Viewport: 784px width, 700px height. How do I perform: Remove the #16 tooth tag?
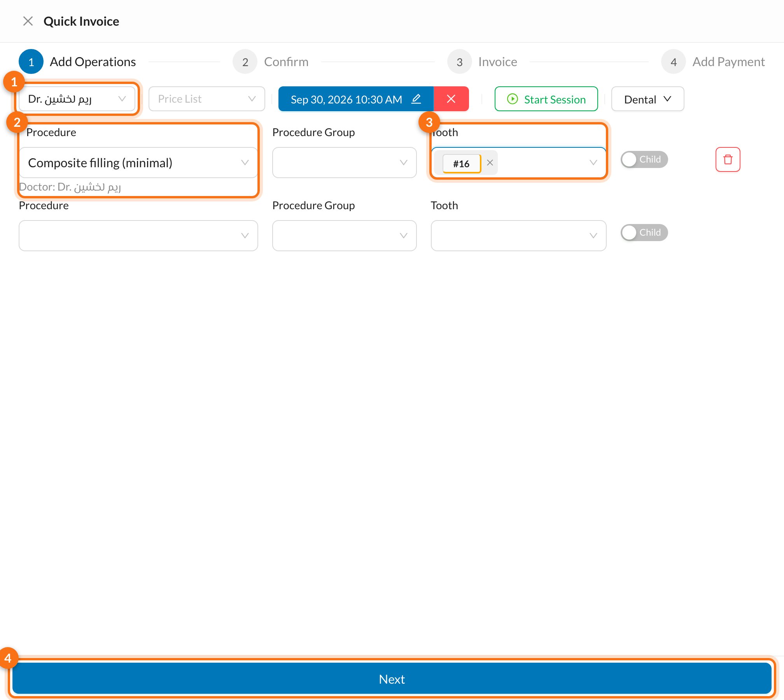pos(490,163)
